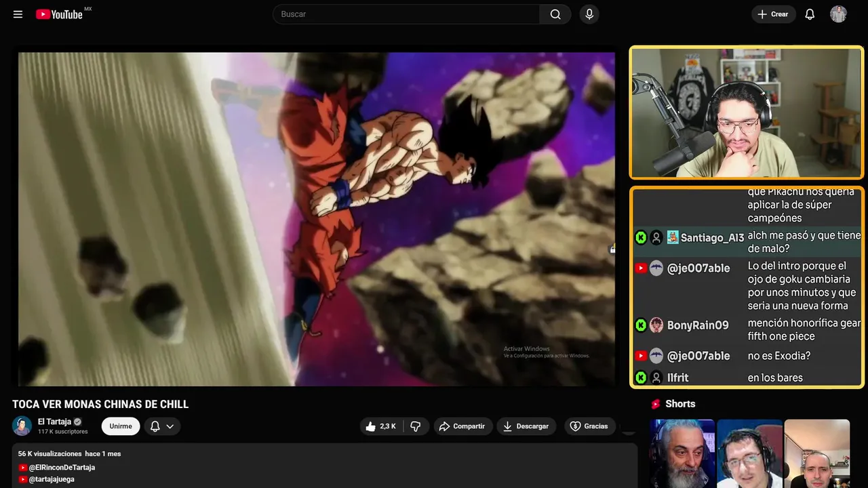
Task: Click the magnifier search button
Action: point(555,14)
